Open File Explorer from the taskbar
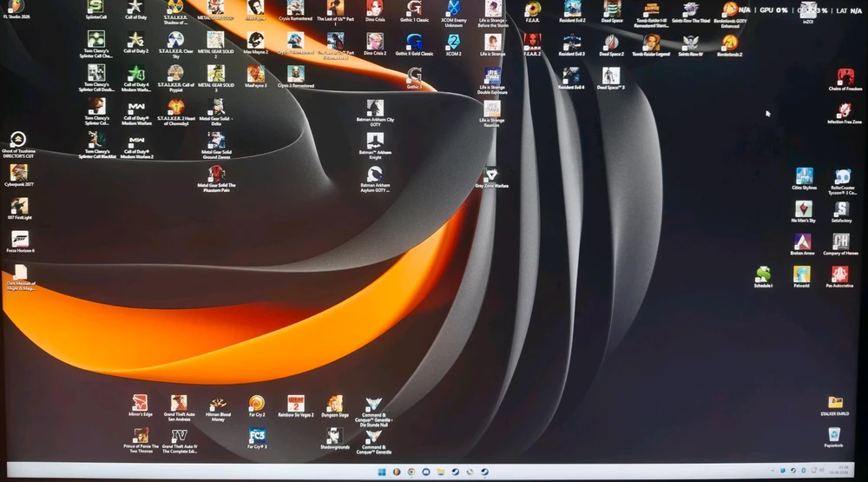868x482 pixels. coord(441,472)
